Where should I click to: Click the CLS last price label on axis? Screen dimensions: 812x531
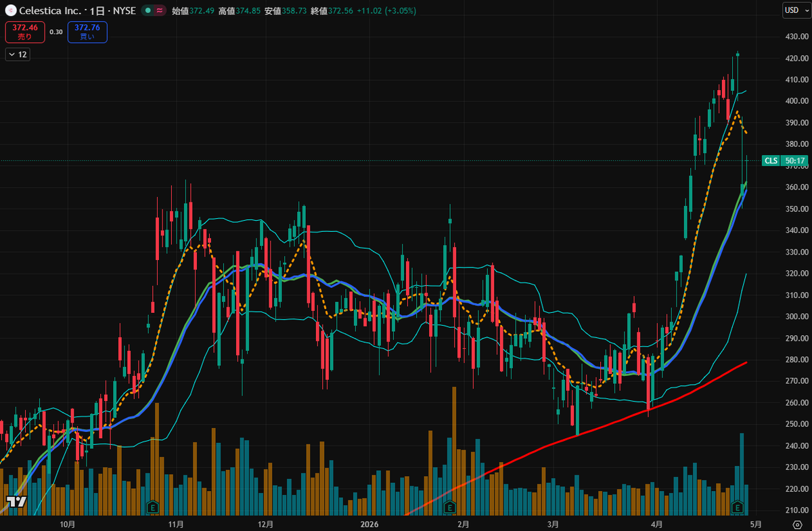point(771,161)
